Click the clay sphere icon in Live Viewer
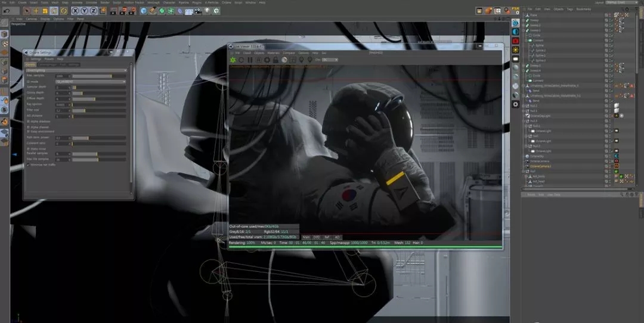This screenshot has height=323, width=644. (284, 60)
